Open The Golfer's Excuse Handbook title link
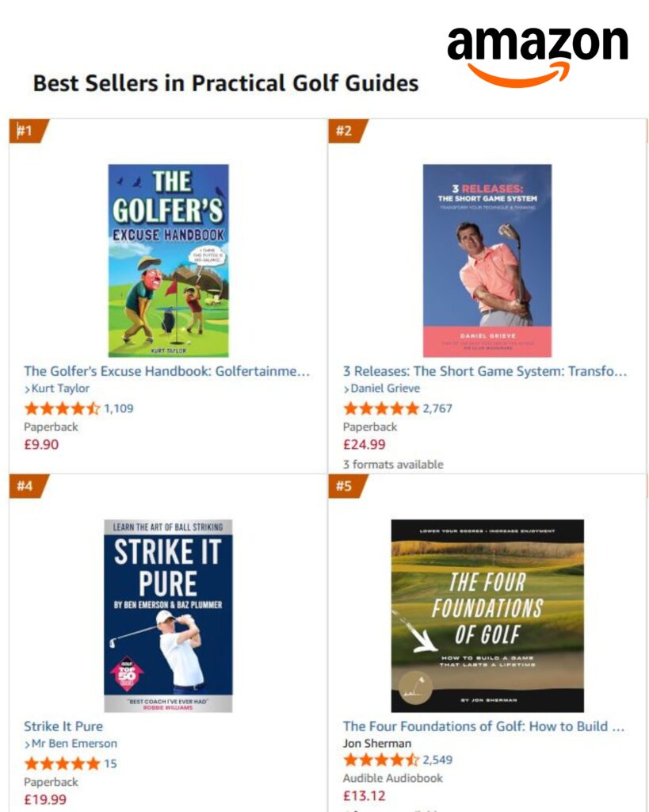 point(166,371)
